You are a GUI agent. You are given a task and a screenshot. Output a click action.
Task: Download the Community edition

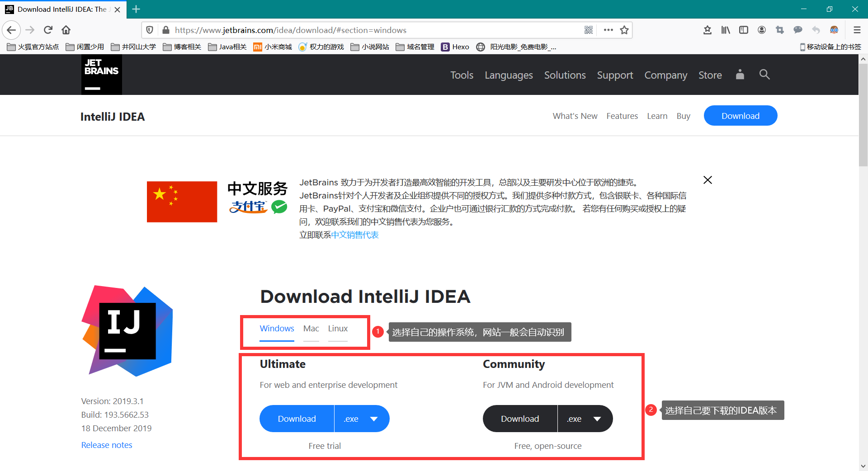[520, 419]
